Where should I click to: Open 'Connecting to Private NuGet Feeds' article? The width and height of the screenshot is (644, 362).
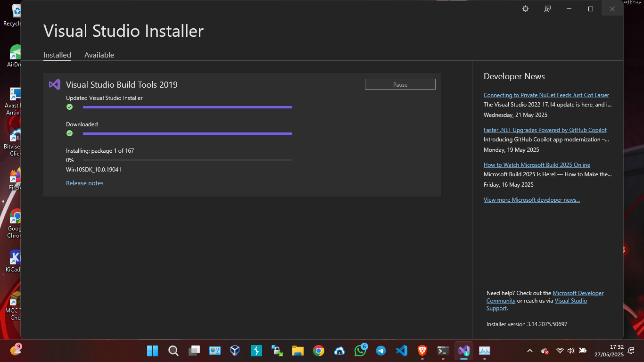coord(546,95)
